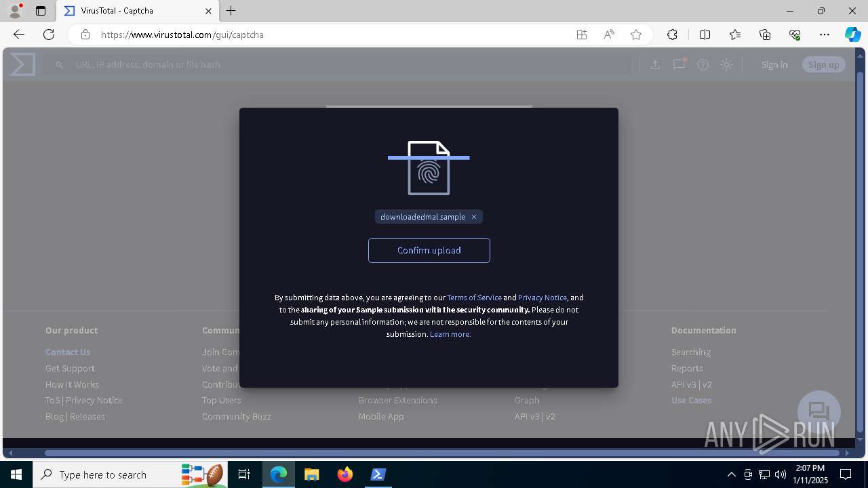Click Graph footer link

527,400
